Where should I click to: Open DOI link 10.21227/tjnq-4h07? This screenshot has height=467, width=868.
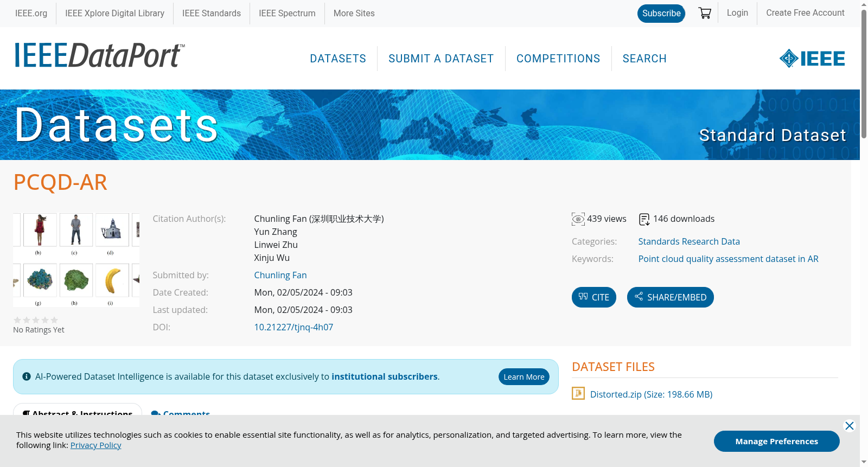(293, 327)
